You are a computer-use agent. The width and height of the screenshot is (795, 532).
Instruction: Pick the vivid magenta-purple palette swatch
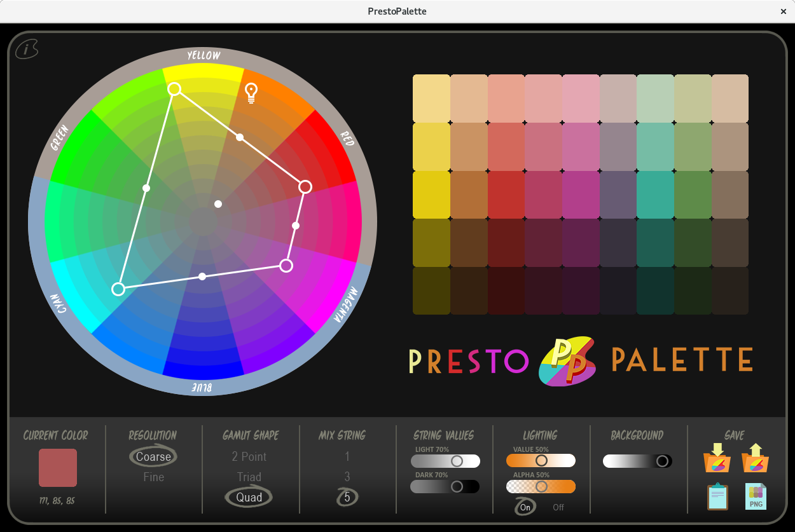[581, 194]
